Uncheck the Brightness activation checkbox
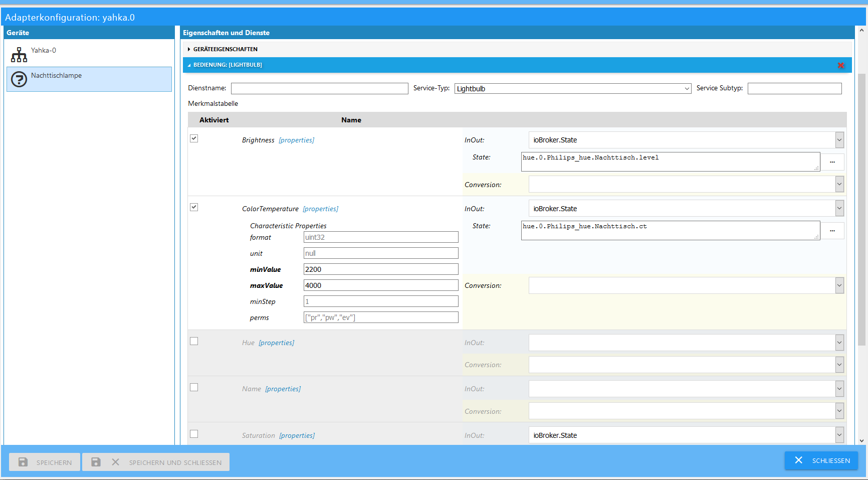Image resolution: width=868 pixels, height=480 pixels. [194, 138]
